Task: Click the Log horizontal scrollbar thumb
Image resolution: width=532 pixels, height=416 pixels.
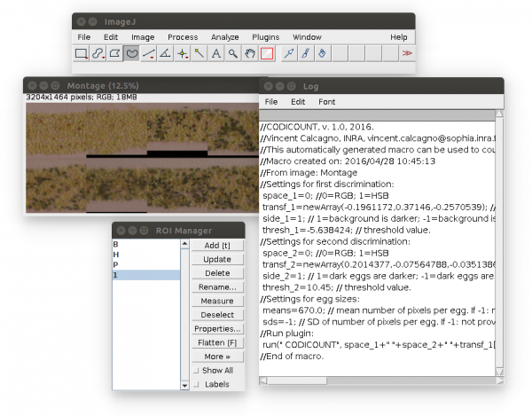Action: point(297,381)
